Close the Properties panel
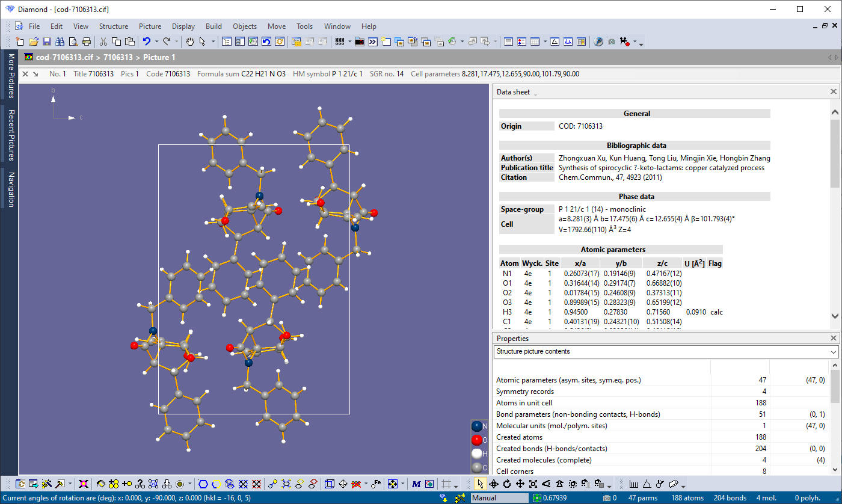Screen dimensions: 842x504 [834, 338]
